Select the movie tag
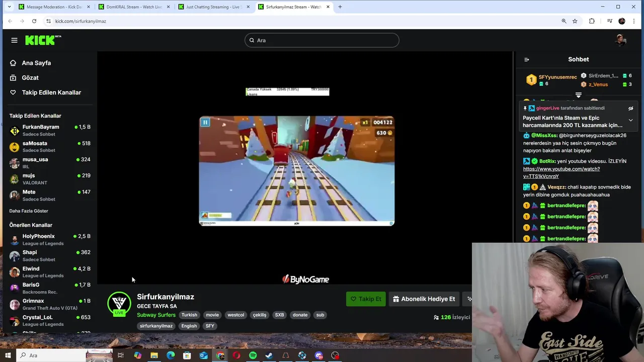Viewport: 644px width, 362px height. (212, 315)
